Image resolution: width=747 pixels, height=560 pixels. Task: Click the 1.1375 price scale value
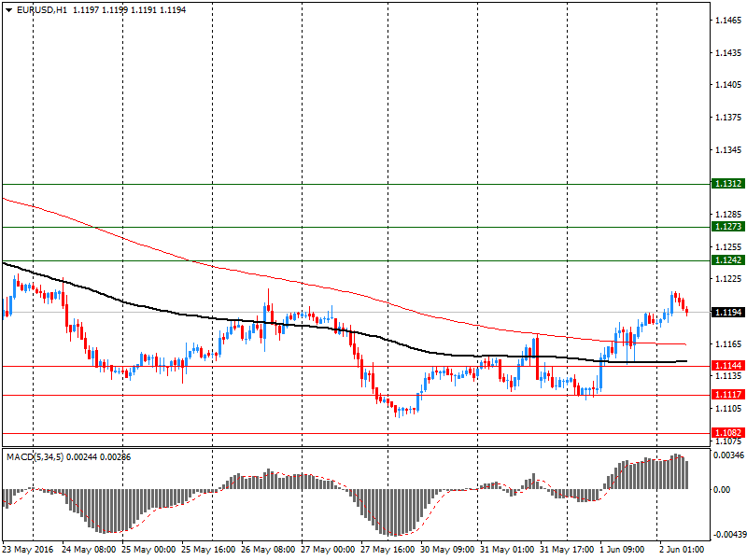728,118
